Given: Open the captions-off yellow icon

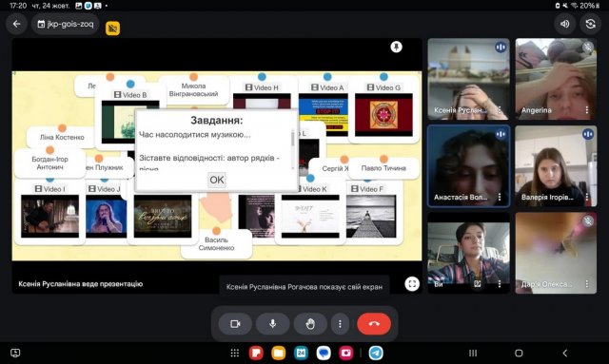Looking at the screenshot, I should 112,28.
